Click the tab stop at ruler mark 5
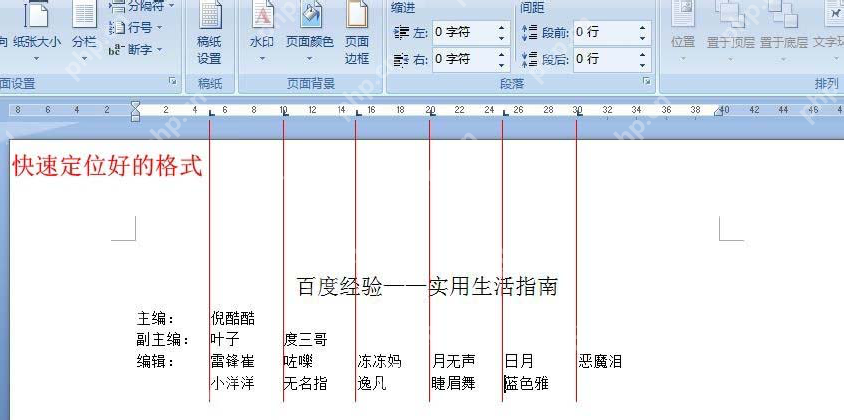Viewport: 844px width, 420px height. tap(212, 113)
